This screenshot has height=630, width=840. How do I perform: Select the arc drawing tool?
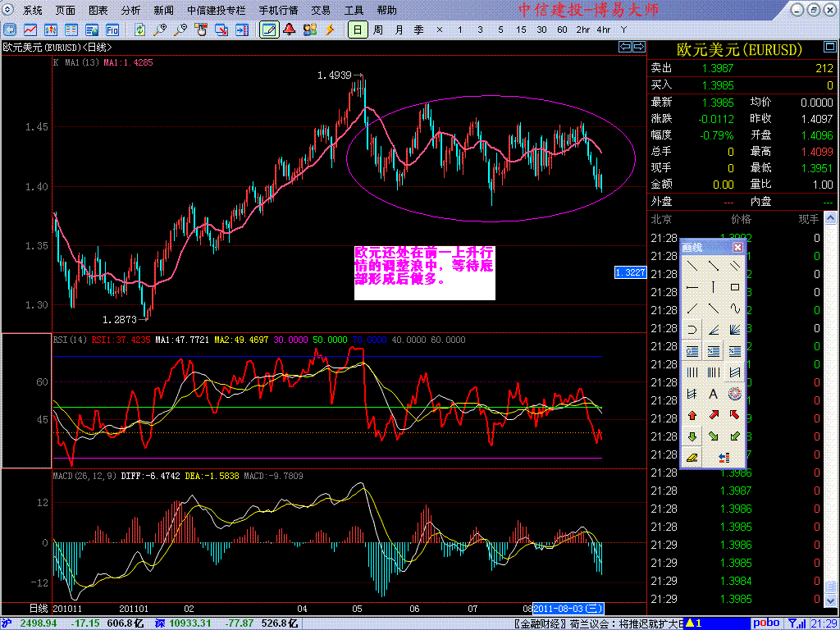point(692,330)
